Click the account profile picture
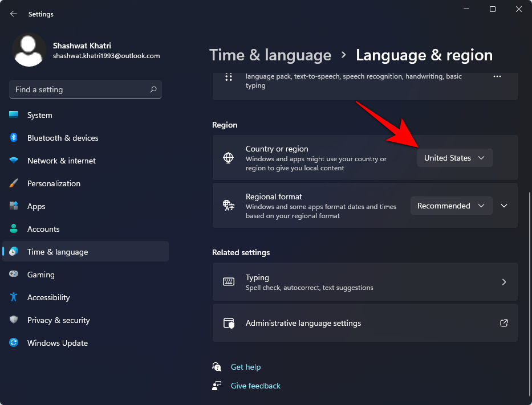 [29, 50]
